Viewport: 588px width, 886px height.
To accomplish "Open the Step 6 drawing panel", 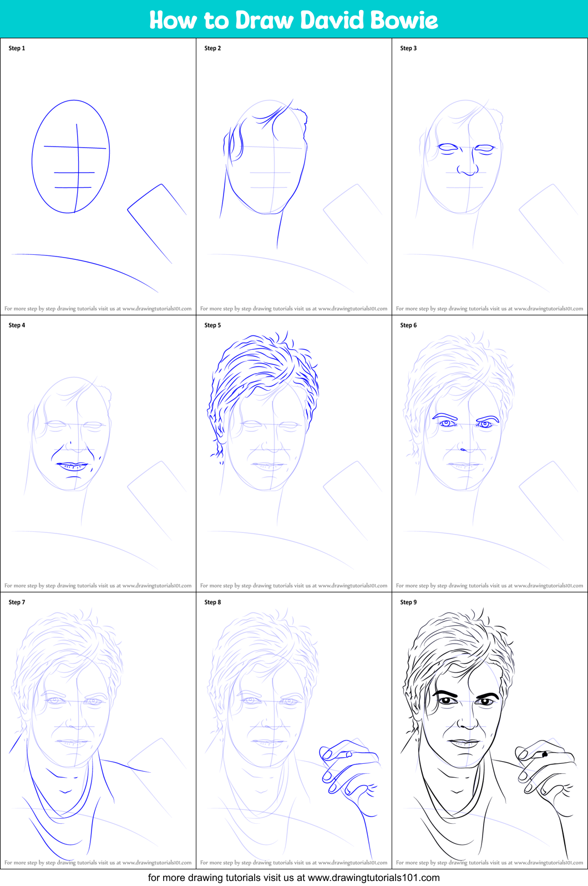I will click(490, 454).
